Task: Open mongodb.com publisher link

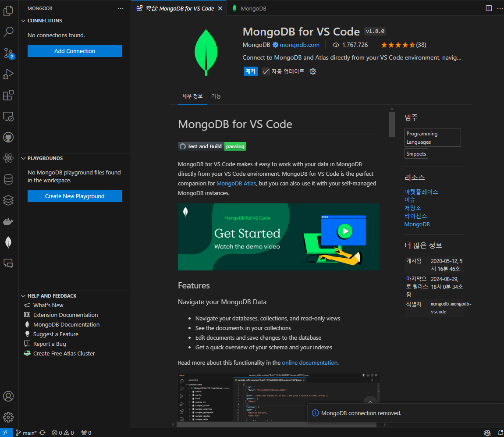Action: click(x=299, y=45)
